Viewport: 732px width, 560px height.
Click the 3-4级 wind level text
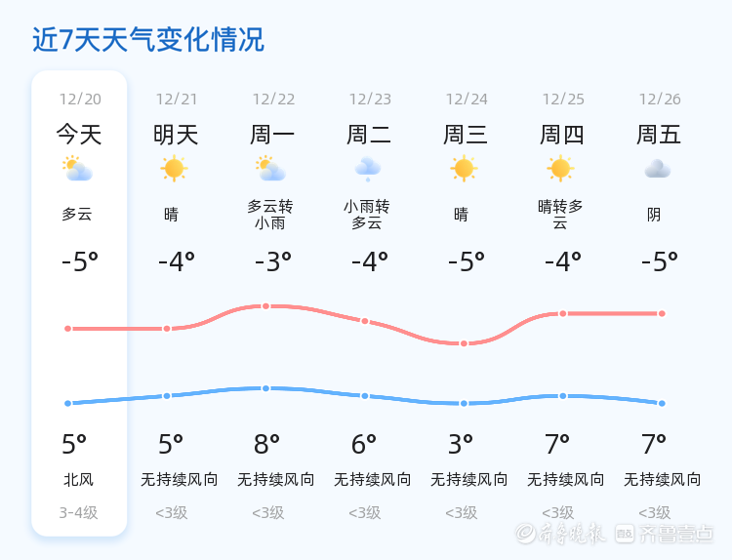click(x=78, y=512)
